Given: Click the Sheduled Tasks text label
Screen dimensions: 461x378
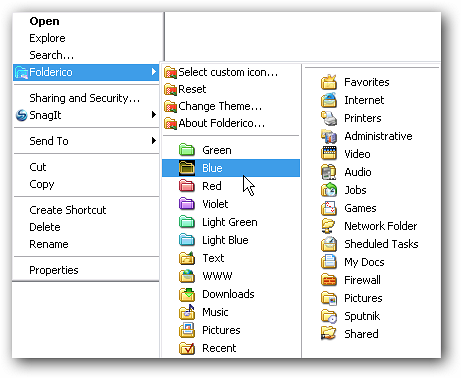Looking at the screenshot, I should (381, 244).
